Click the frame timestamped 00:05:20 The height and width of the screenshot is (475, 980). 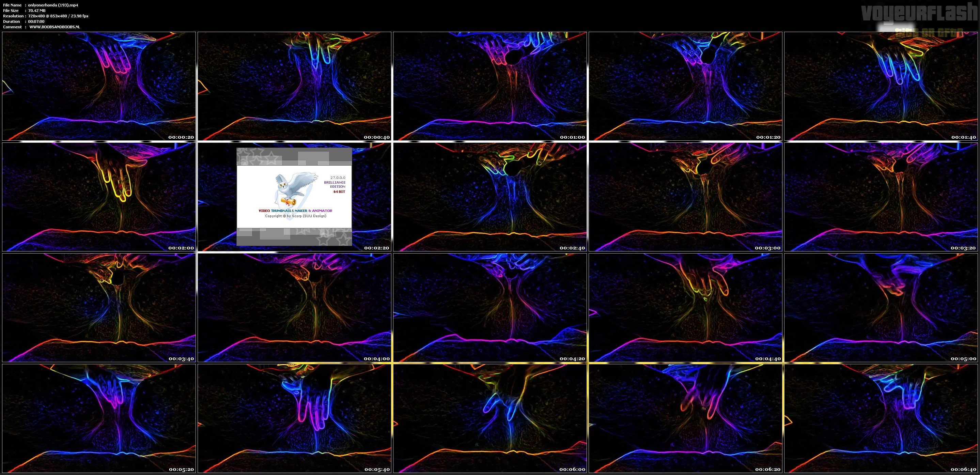coord(99,418)
